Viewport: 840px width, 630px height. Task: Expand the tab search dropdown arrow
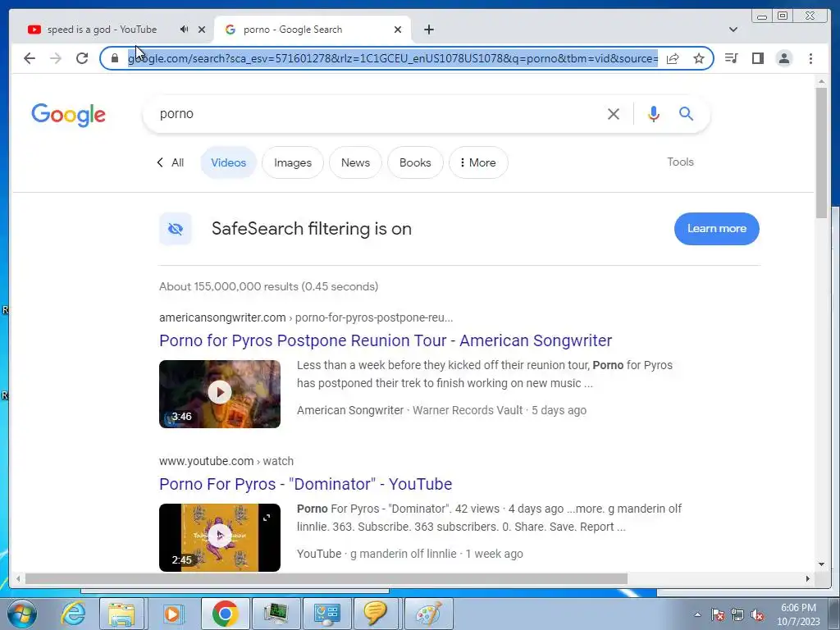(733, 30)
